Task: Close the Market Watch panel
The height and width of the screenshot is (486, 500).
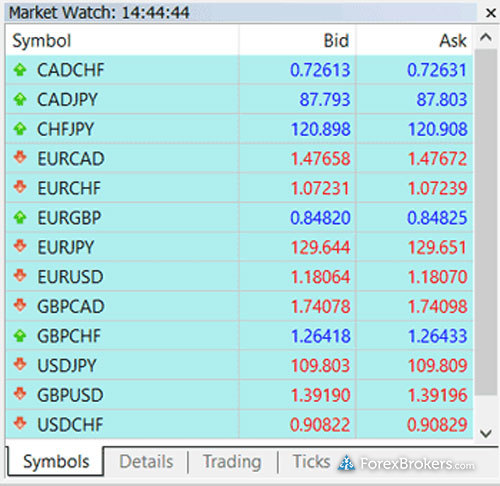Action: (x=491, y=13)
